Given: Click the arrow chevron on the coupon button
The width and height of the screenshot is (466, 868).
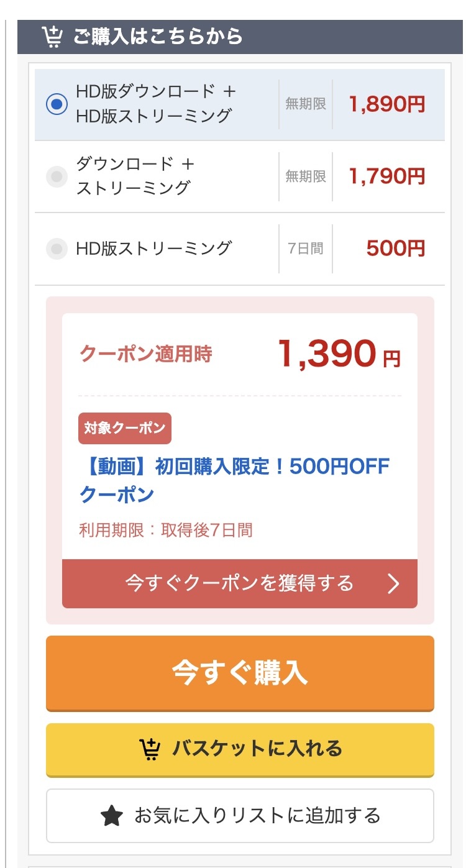Looking at the screenshot, I should (393, 583).
